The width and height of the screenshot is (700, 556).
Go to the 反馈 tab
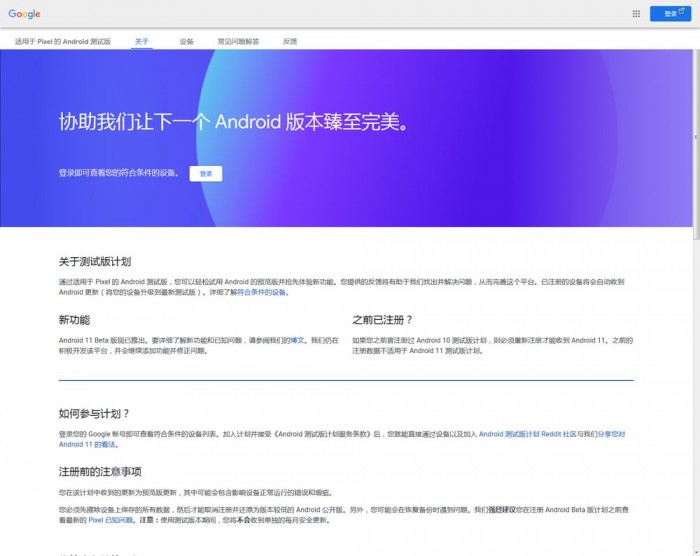pyautogui.click(x=290, y=42)
